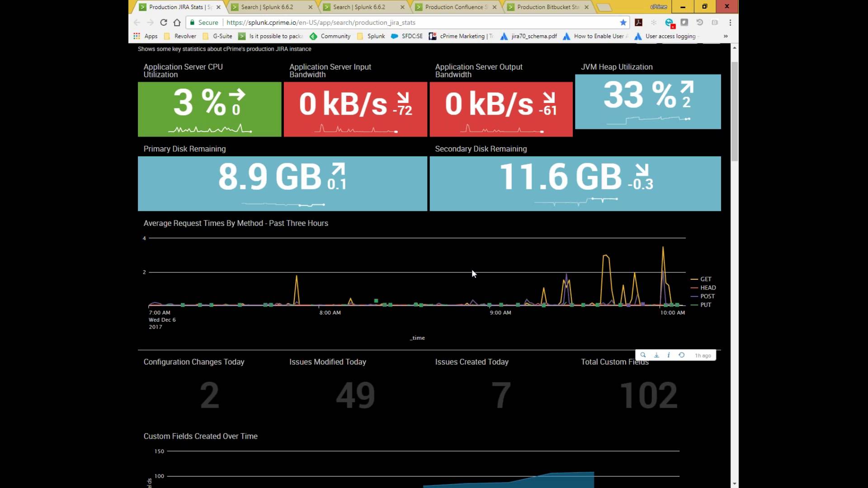Click the bookmark star in address bar

pyautogui.click(x=623, y=22)
